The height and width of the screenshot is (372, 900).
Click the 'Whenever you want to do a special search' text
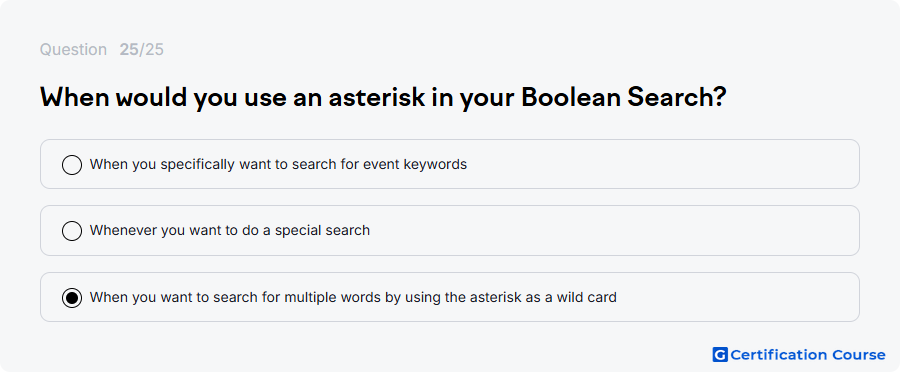tap(230, 231)
